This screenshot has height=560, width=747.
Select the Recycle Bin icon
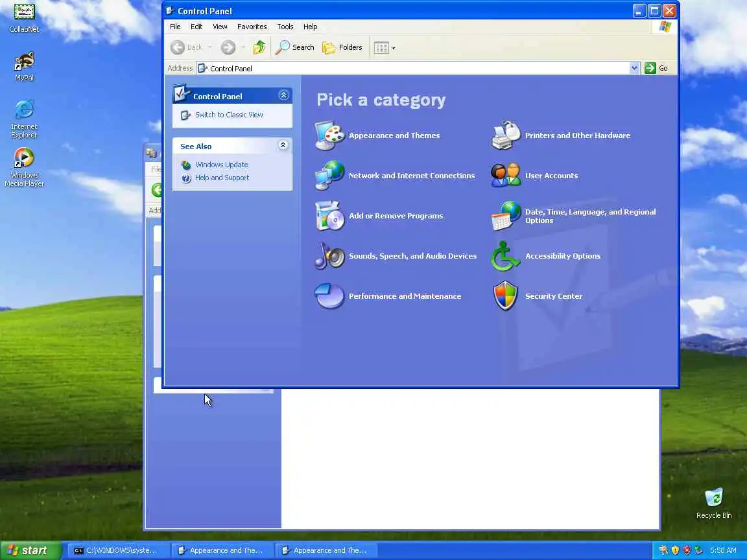click(x=714, y=504)
